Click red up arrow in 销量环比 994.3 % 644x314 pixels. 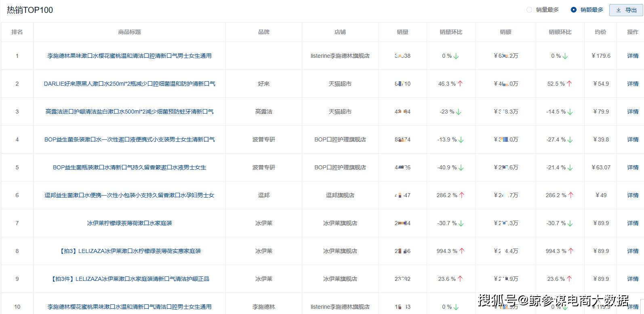point(462,251)
